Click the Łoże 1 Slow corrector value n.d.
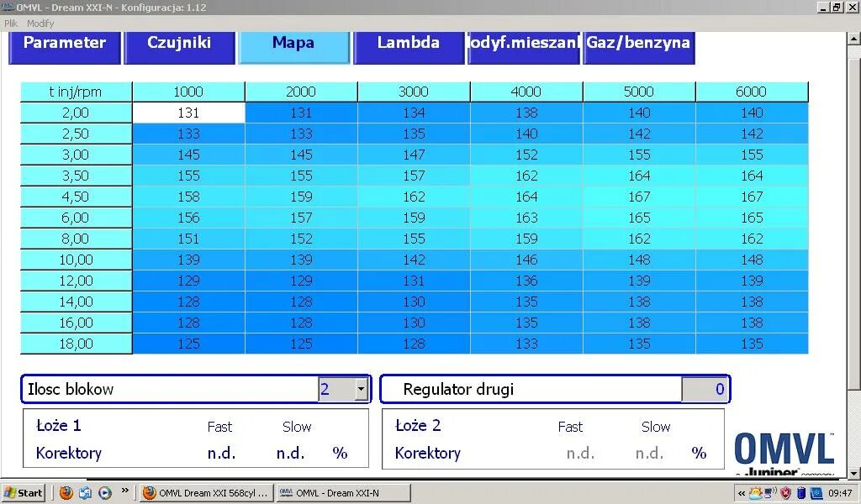 290,454
